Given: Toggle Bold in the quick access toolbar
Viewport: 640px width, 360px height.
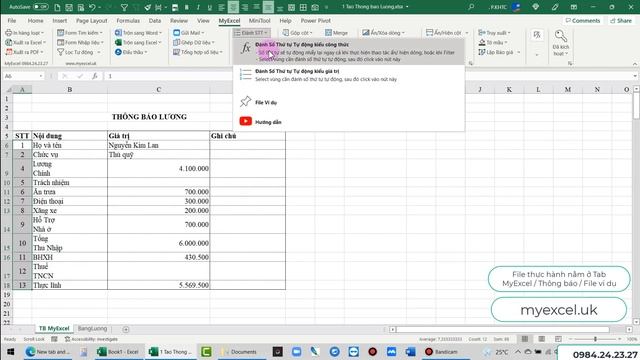Looking at the screenshot, I should 187,7.
